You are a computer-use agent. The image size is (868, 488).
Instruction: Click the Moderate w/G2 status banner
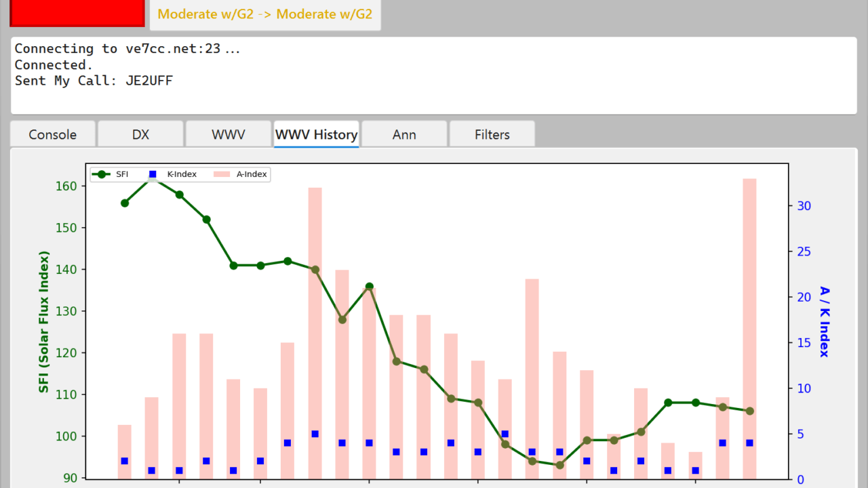pyautogui.click(x=264, y=14)
